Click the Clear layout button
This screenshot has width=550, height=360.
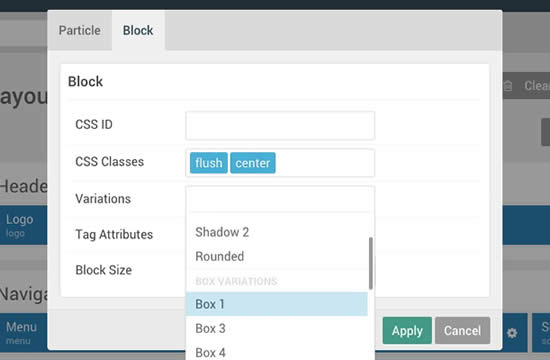(526, 86)
